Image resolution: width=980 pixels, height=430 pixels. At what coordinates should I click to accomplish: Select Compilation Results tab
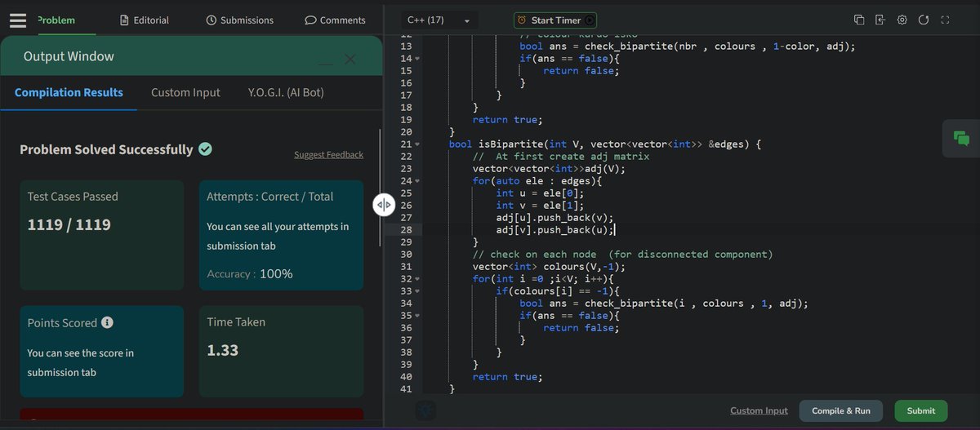tap(69, 92)
